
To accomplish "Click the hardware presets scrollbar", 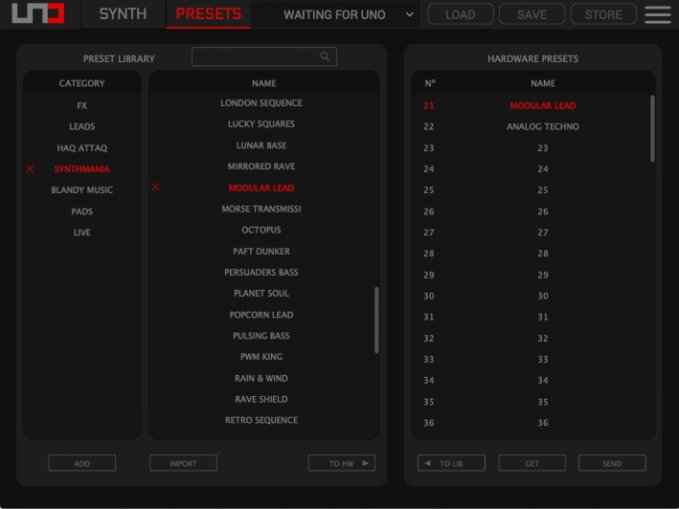I will tap(652, 129).
